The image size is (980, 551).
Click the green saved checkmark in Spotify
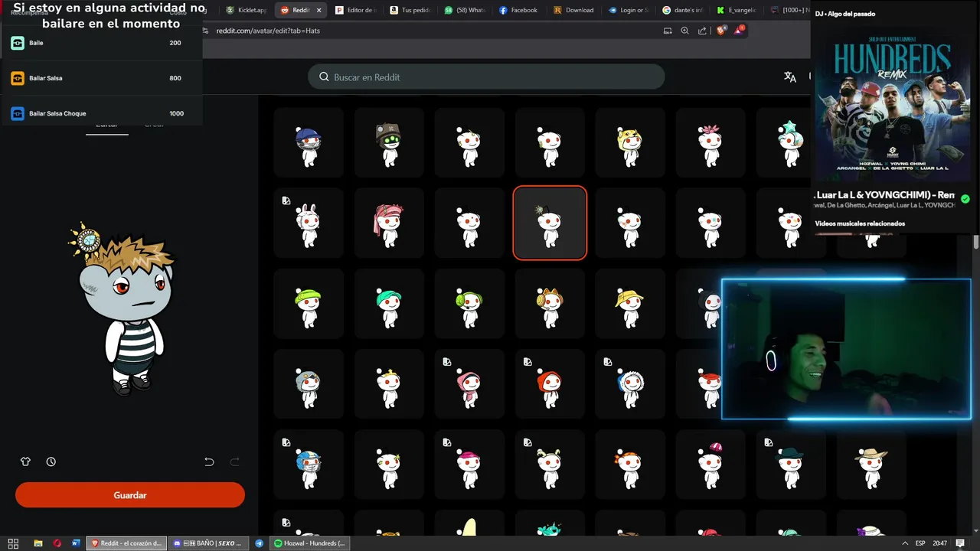965,199
